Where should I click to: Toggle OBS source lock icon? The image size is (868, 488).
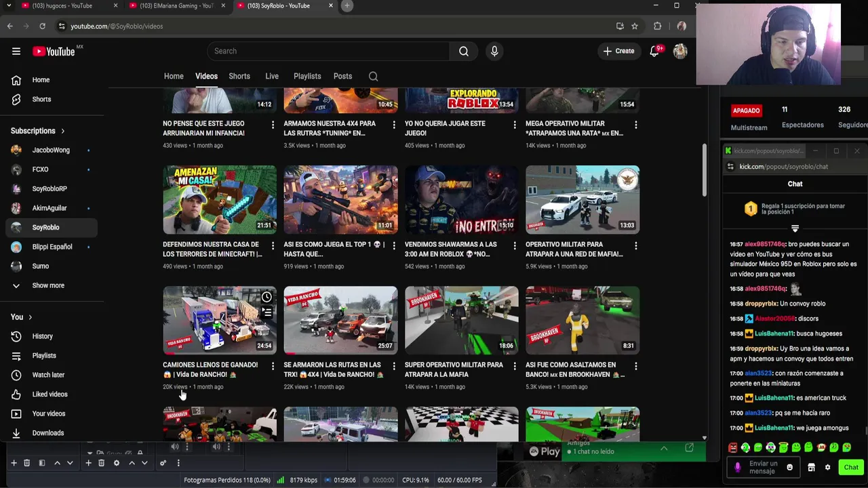pos(140,453)
